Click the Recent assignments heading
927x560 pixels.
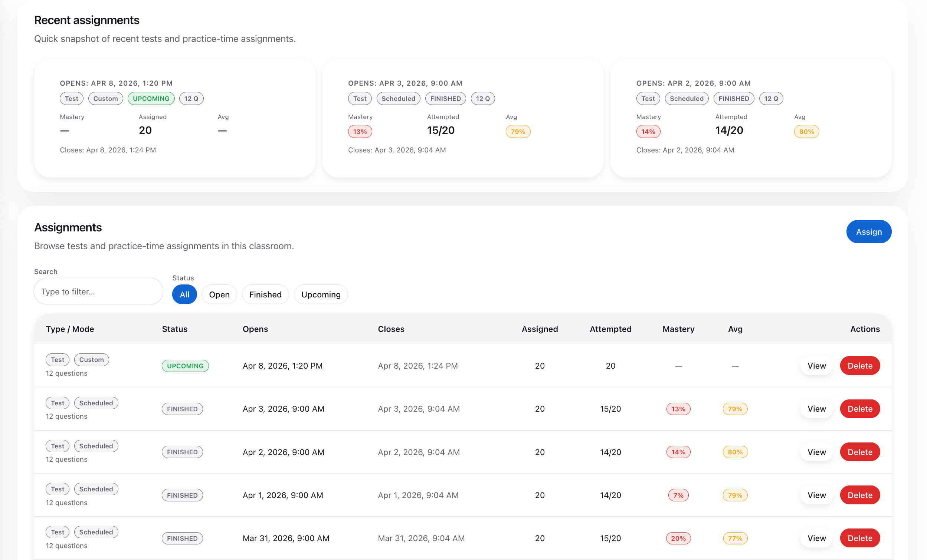(x=86, y=20)
